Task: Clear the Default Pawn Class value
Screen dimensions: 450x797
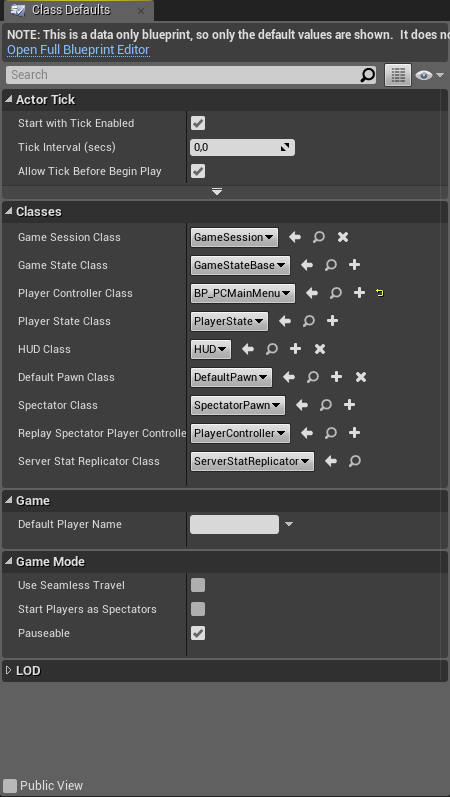Action: click(x=361, y=377)
